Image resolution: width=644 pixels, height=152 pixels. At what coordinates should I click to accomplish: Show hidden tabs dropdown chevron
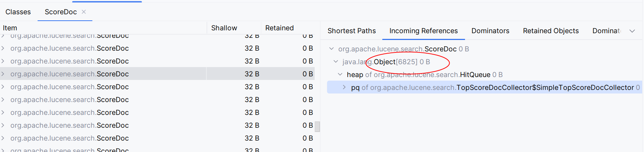(632, 31)
